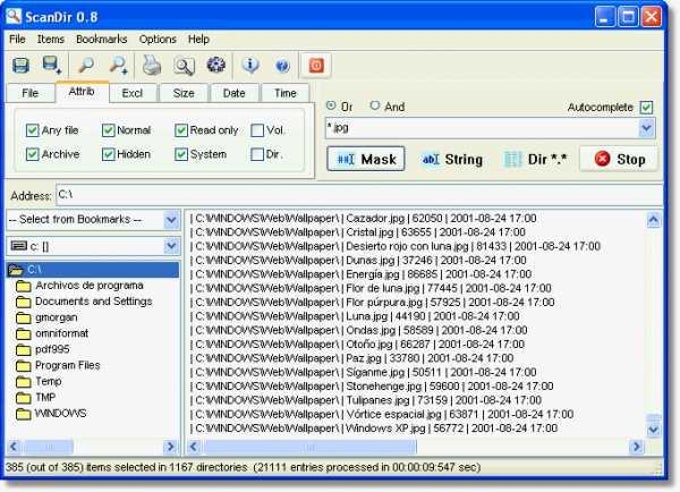Click the *.jpg mask text field
The height and width of the screenshot is (492, 680).
tap(482, 128)
